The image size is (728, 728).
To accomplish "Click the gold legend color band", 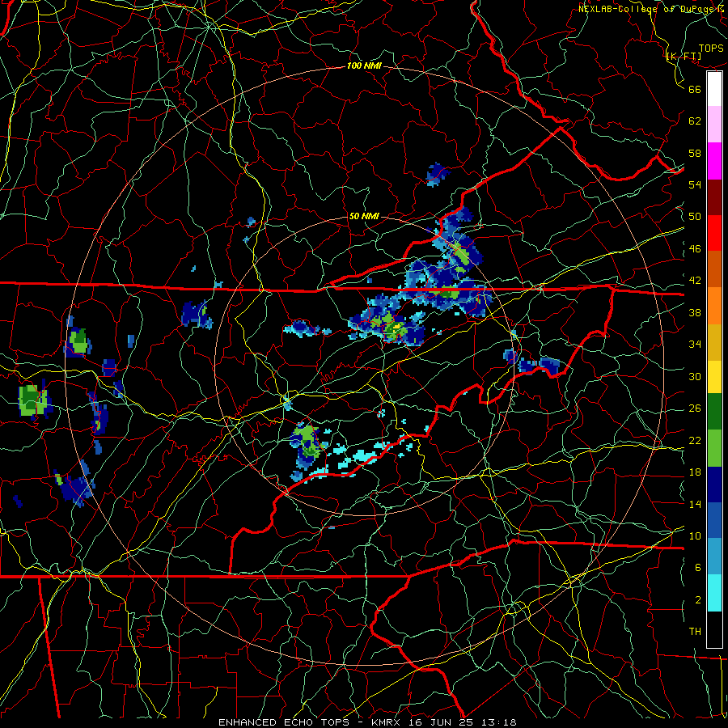I will 714,342.
